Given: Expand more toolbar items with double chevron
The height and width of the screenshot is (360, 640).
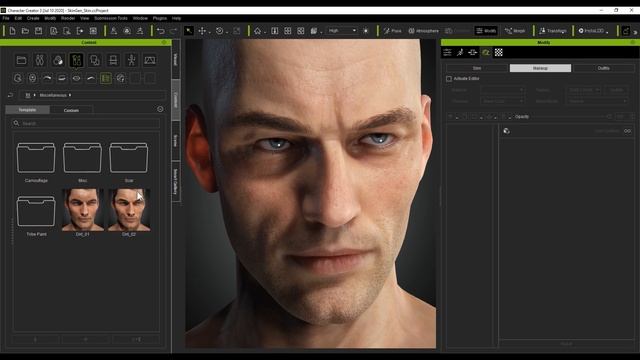Looking at the screenshot, I should coord(635,31).
